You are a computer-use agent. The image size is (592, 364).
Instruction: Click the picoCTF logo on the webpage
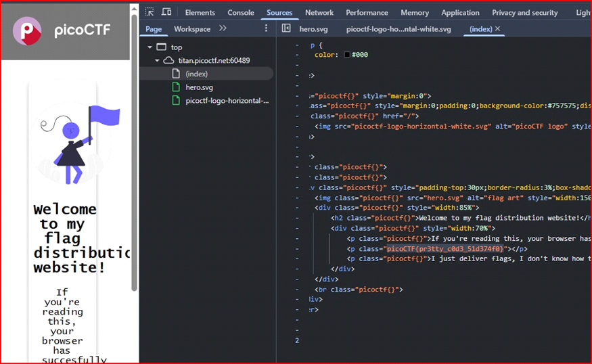[x=62, y=30]
